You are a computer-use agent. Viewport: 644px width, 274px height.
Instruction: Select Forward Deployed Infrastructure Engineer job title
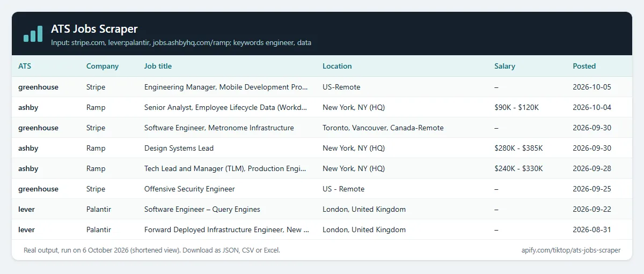click(x=226, y=229)
